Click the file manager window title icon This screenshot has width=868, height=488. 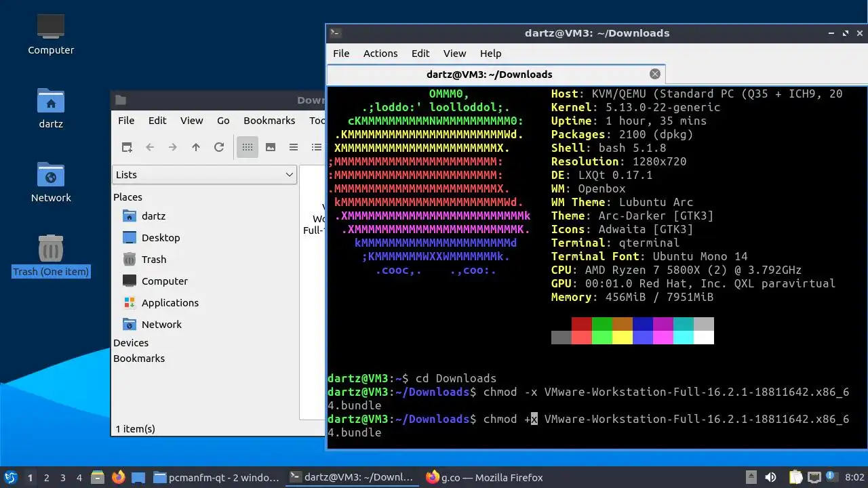(x=121, y=100)
